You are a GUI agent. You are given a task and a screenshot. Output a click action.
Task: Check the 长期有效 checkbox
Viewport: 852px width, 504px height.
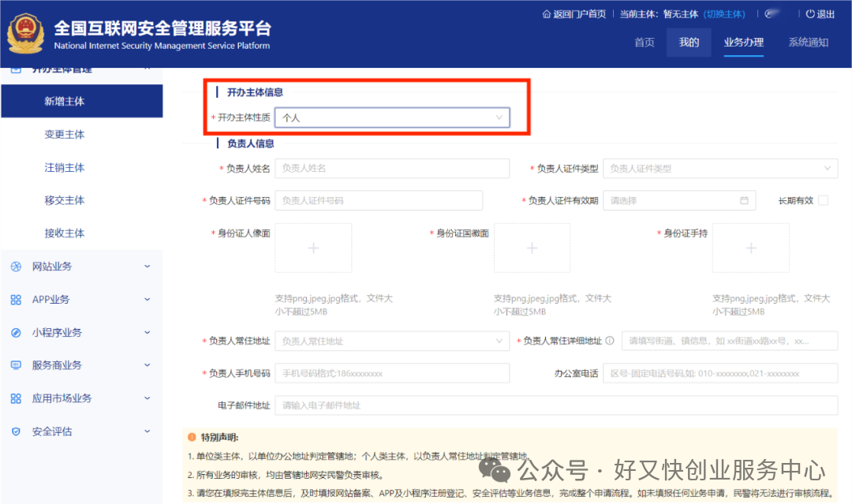pos(823,200)
